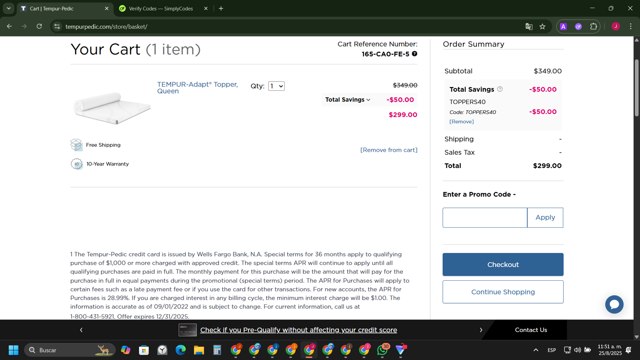Open the Qty quantity dropdown

(276, 86)
